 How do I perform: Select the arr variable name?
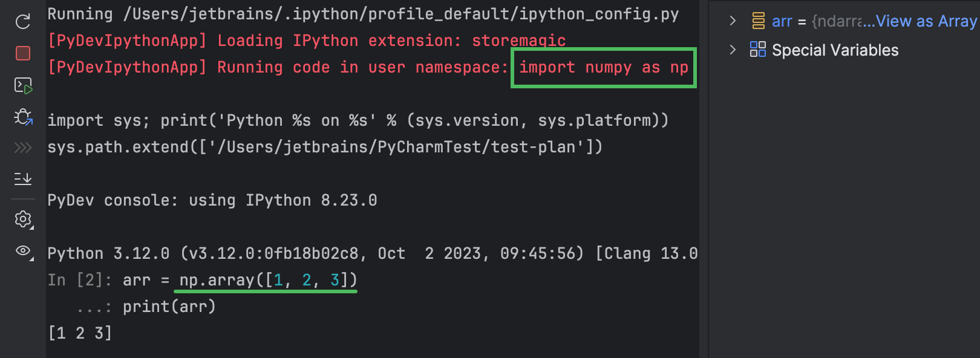pos(782,22)
